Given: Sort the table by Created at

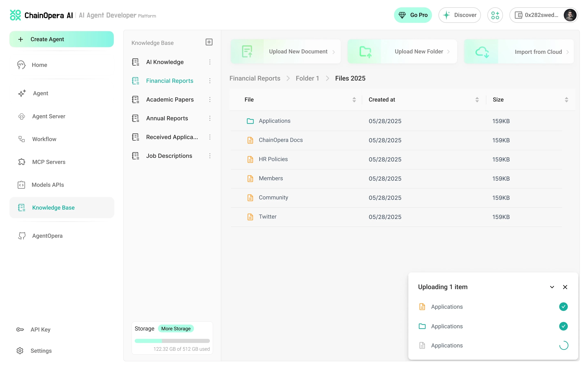Looking at the screenshot, I should pyautogui.click(x=477, y=100).
